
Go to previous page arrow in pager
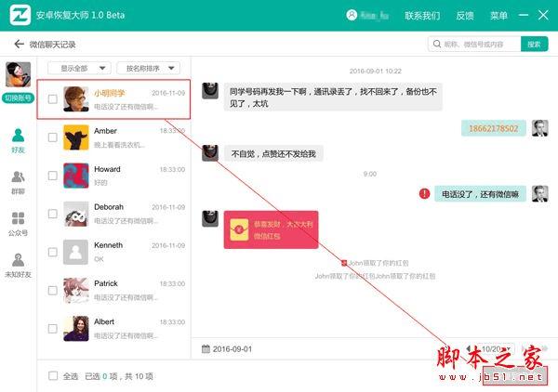coord(469,349)
